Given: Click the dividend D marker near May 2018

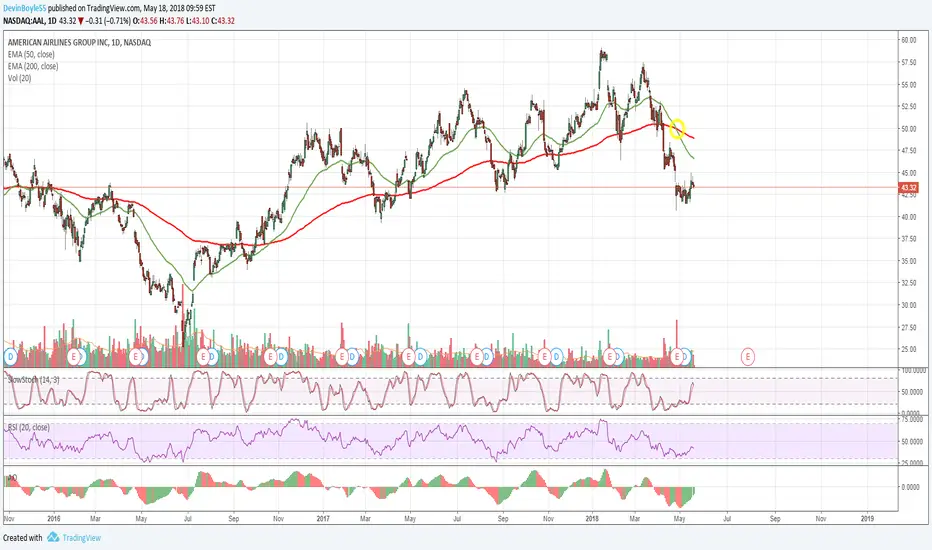Looking at the screenshot, I should click(x=686, y=357).
